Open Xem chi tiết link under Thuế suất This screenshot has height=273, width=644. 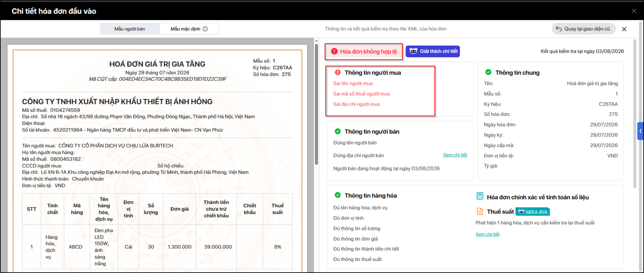point(487,234)
